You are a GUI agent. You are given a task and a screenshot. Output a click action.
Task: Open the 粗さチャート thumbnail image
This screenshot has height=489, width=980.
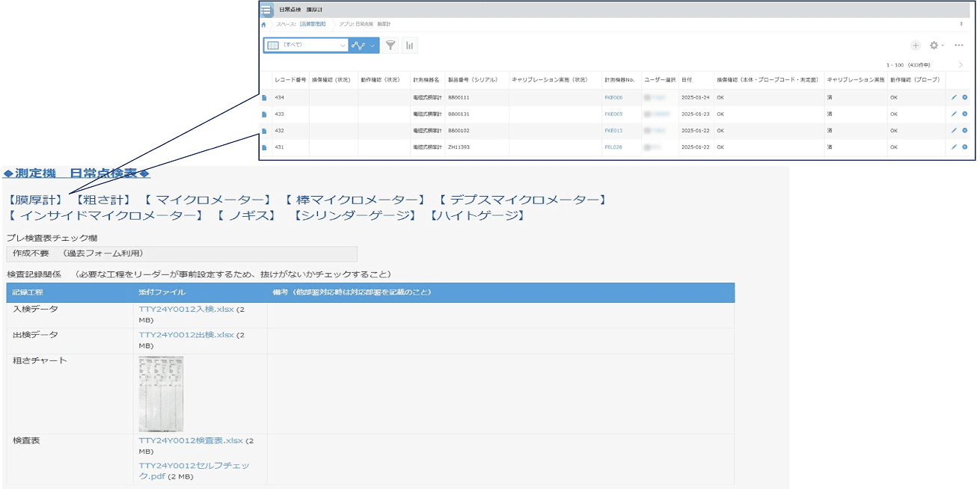tap(161, 393)
